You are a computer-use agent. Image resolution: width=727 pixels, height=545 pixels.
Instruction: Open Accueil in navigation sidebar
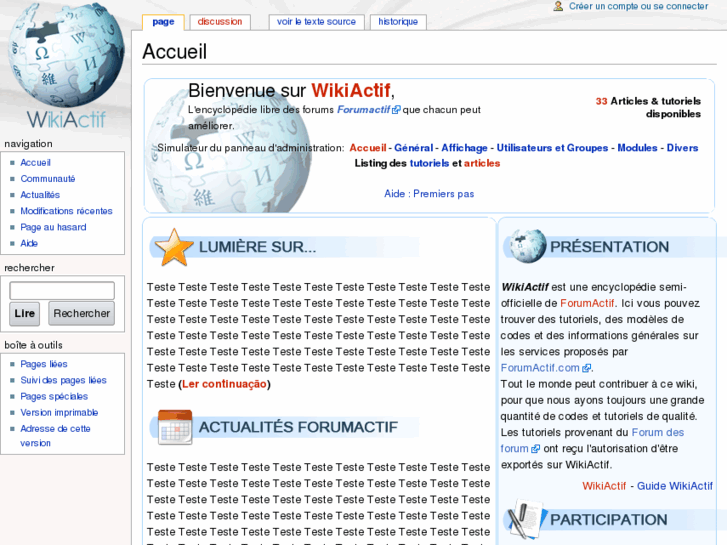(x=35, y=162)
